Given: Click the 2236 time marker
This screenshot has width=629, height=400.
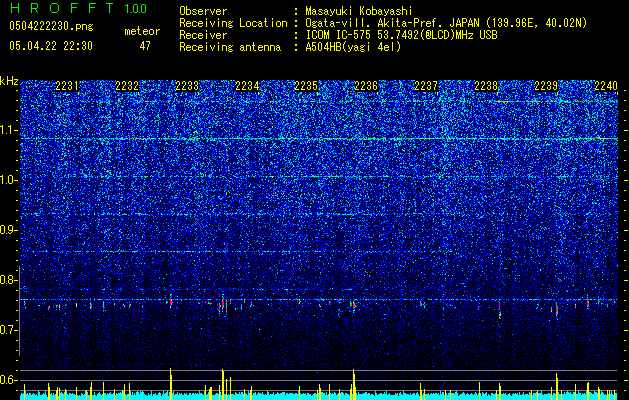Looking at the screenshot, I should click(366, 86).
